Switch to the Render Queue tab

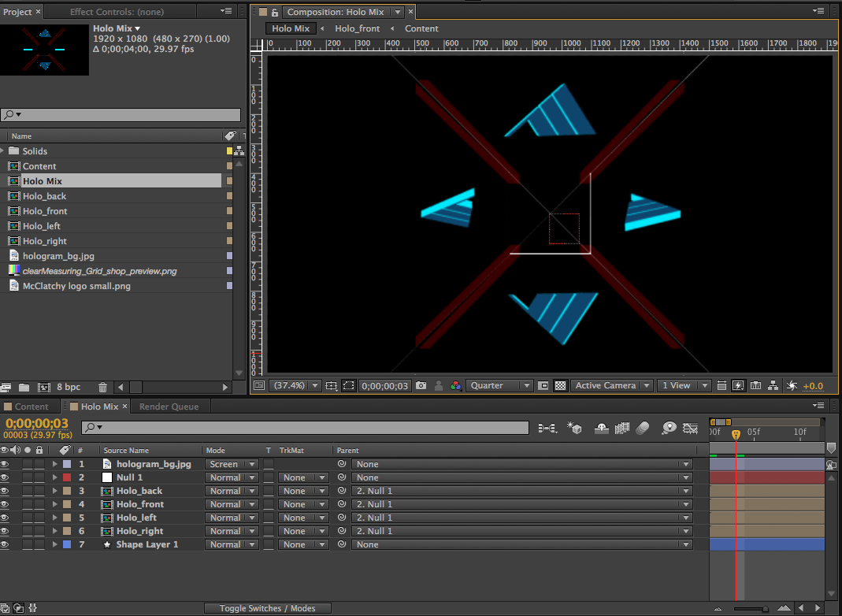169,406
